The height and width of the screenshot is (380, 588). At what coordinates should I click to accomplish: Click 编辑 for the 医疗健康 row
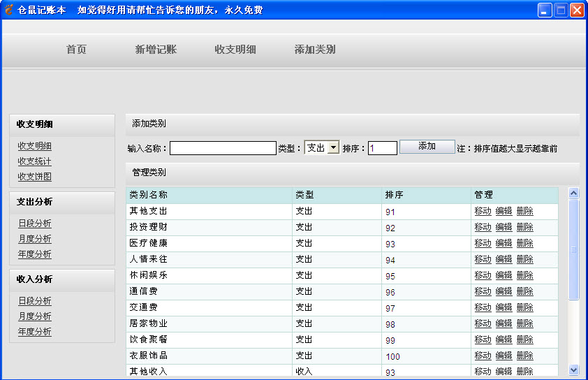504,243
